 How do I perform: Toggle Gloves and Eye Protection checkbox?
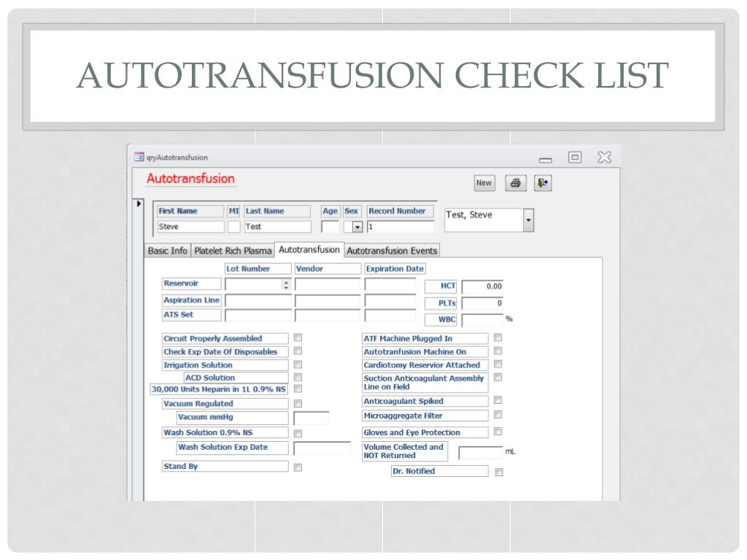(498, 432)
